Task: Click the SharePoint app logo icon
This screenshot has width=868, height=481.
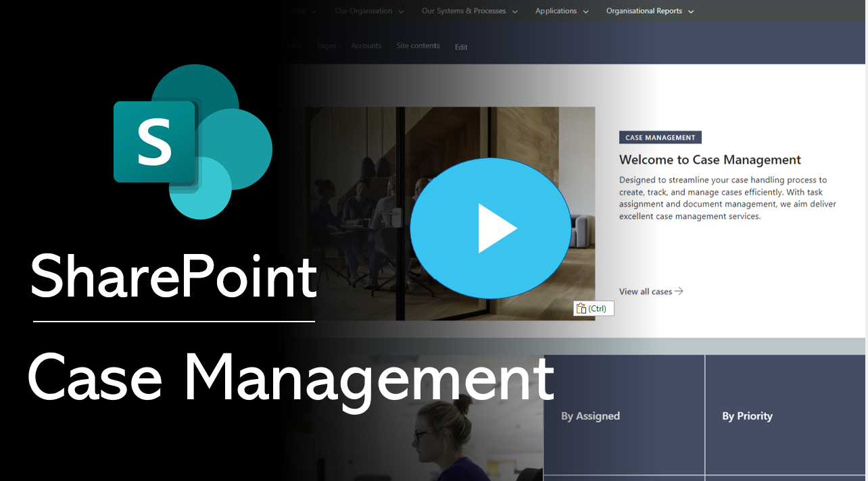Action: click(193, 142)
